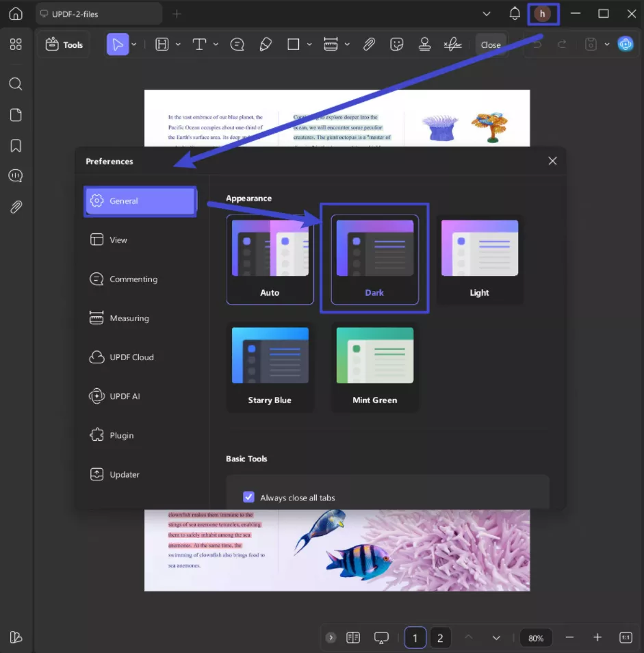Open bookmarks panel in left sidebar
Image resolution: width=644 pixels, height=653 pixels.
(16, 146)
